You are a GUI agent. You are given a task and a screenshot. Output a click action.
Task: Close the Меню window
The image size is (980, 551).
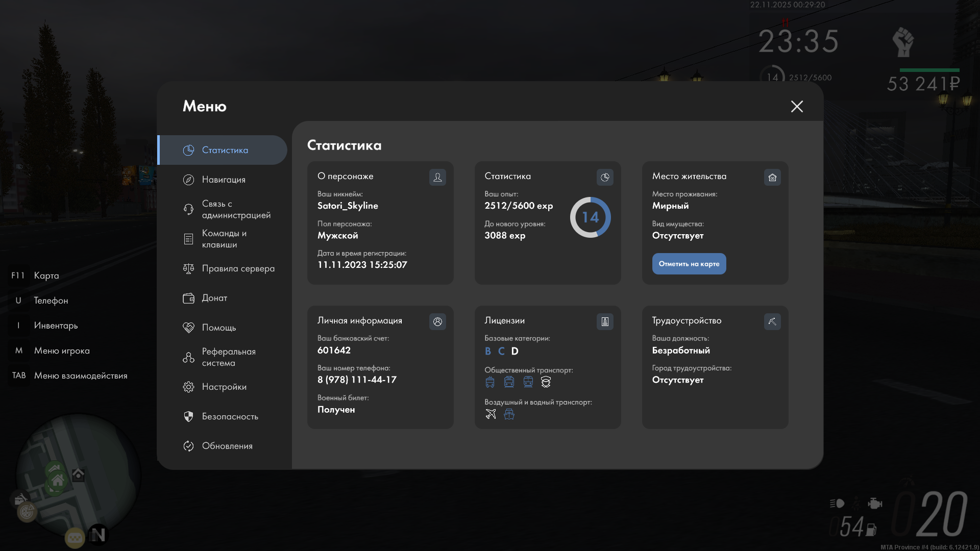(x=797, y=106)
